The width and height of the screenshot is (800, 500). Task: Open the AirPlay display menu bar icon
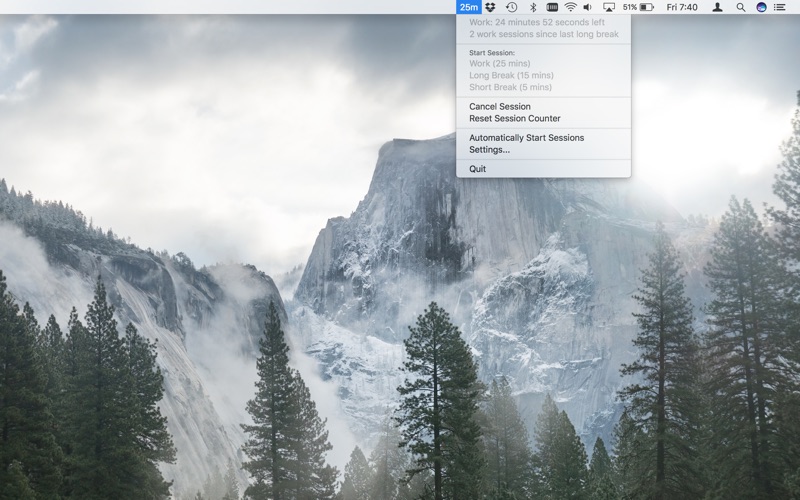(x=609, y=7)
